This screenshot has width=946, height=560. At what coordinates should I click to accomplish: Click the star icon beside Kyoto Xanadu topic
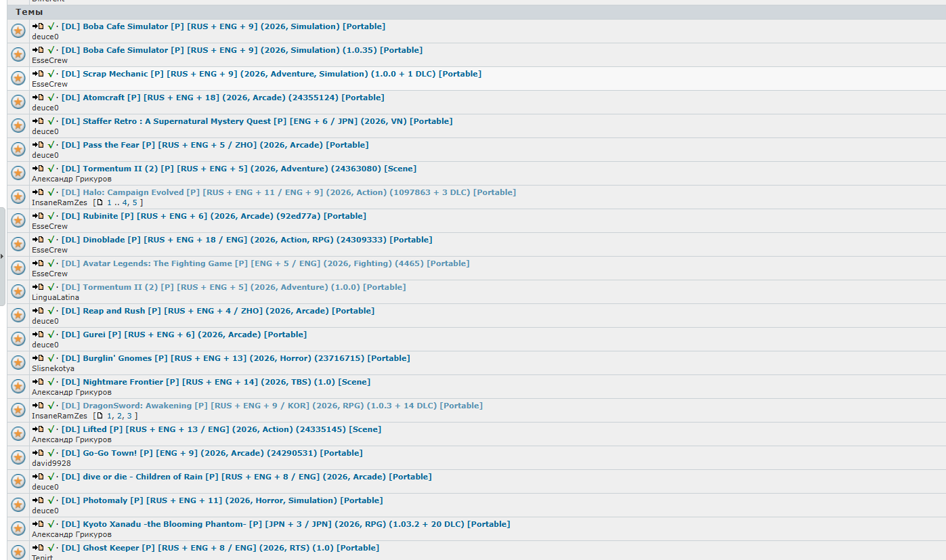coord(18,529)
